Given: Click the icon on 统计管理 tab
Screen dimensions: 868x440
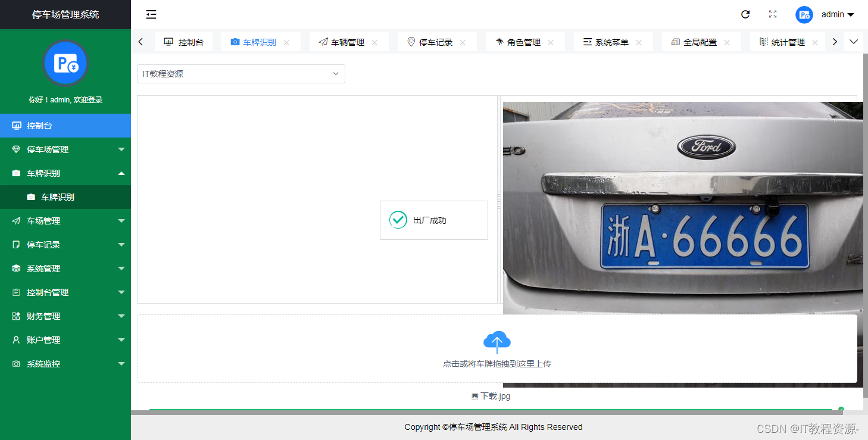Looking at the screenshot, I should click(764, 42).
